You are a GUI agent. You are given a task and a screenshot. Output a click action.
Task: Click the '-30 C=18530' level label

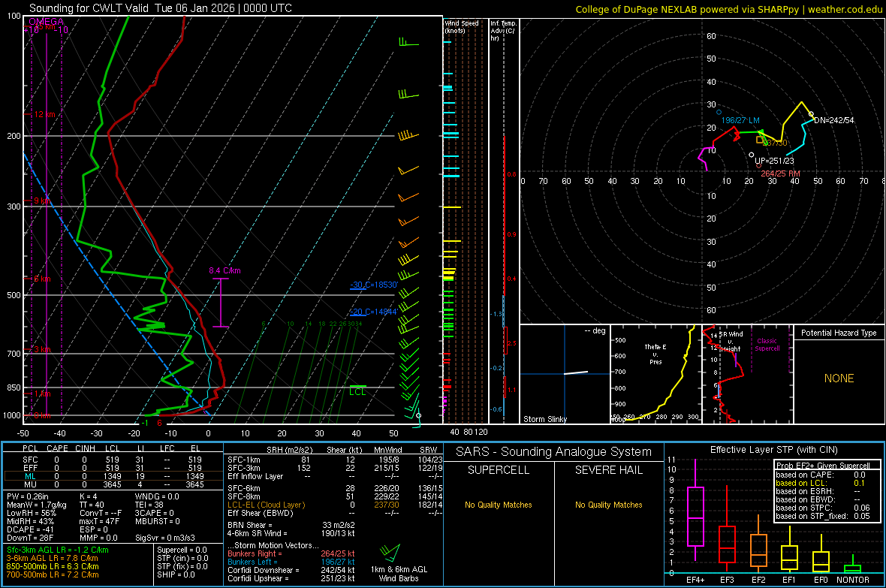point(373,285)
